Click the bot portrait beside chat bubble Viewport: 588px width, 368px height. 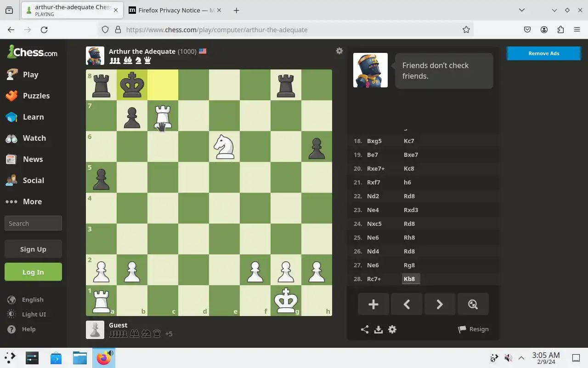pos(370,70)
